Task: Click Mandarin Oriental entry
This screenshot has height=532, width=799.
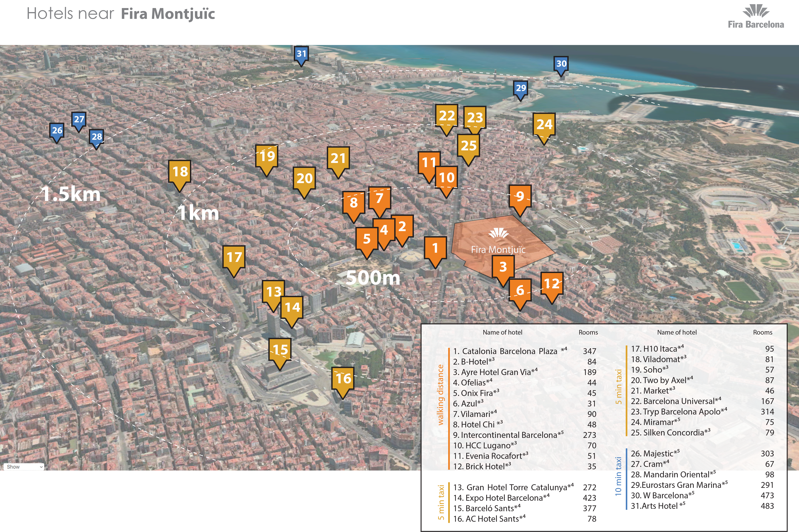Action: click(703, 475)
